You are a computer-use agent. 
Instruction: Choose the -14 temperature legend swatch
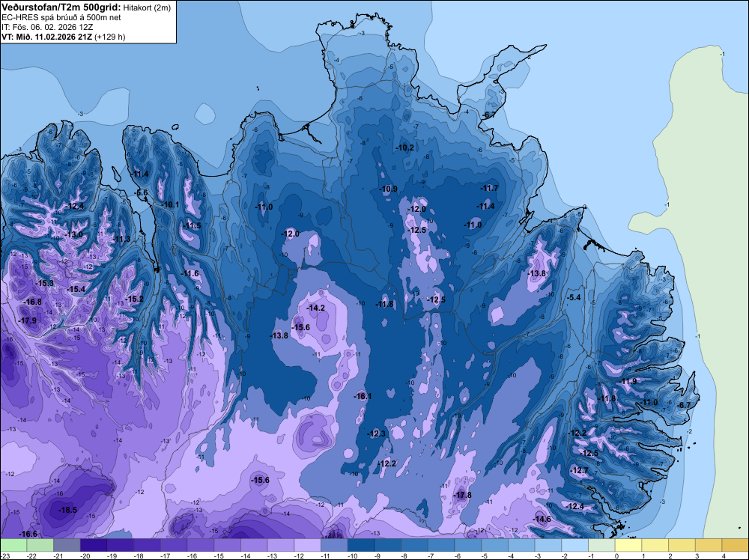pyautogui.click(x=254, y=545)
